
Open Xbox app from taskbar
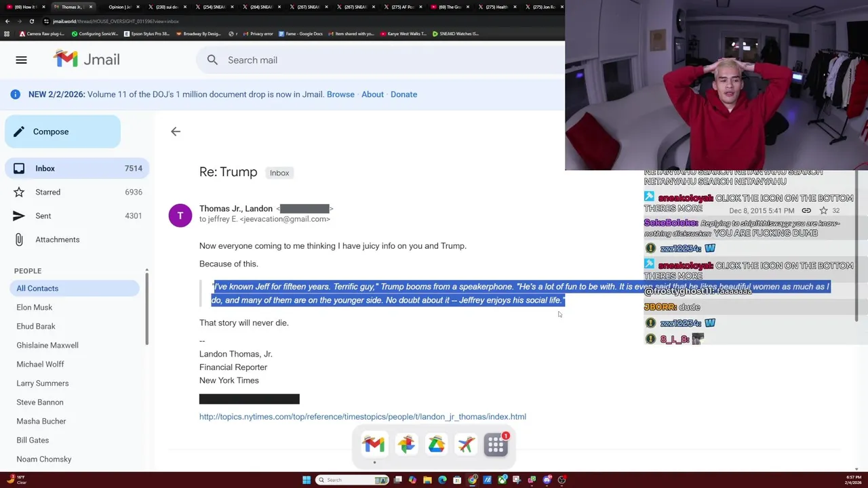click(502, 480)
